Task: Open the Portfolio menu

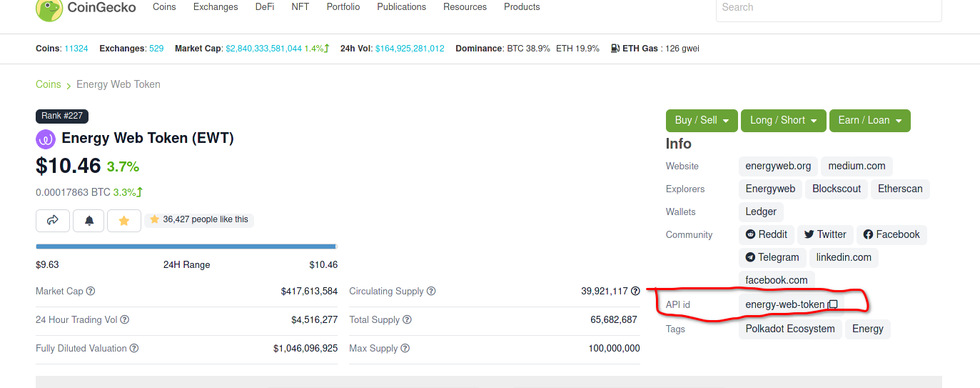Action: tap(343, 6)
